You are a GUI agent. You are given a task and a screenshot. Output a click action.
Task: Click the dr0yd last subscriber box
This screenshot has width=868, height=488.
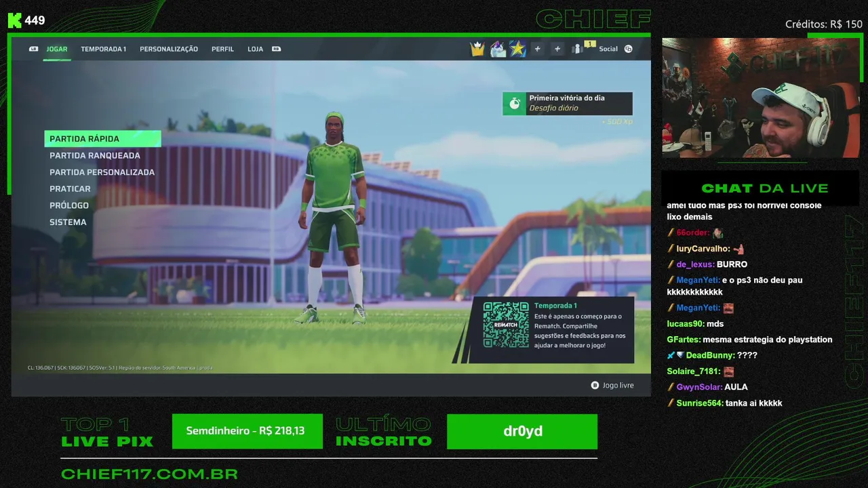click(522, 431)
